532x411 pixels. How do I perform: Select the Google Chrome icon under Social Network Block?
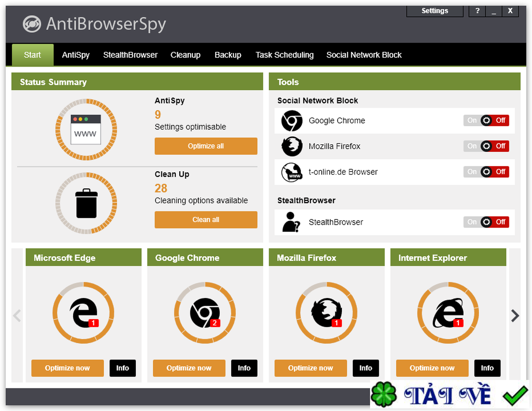point(292,121)
